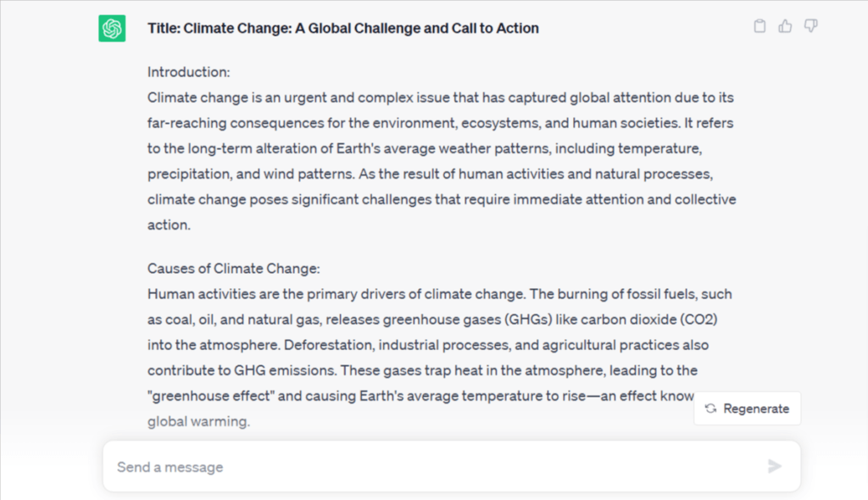Copy the response with the clipboard icon
The height and width of the screenshot is (500, 868).
point(760,26)
